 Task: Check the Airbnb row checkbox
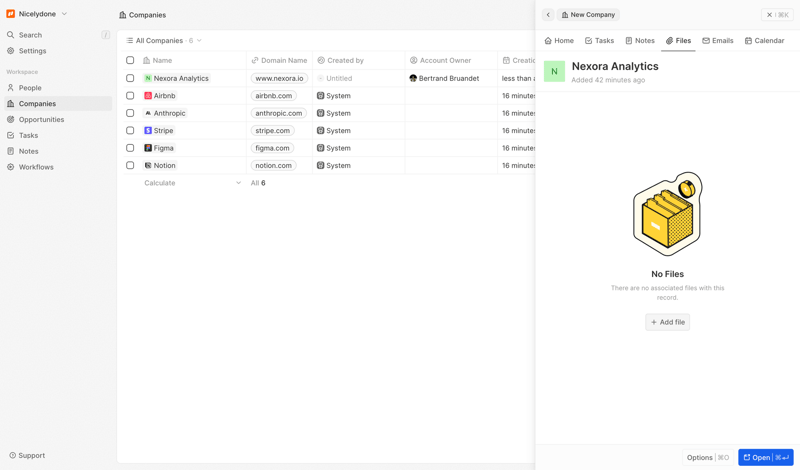(130, 95)
